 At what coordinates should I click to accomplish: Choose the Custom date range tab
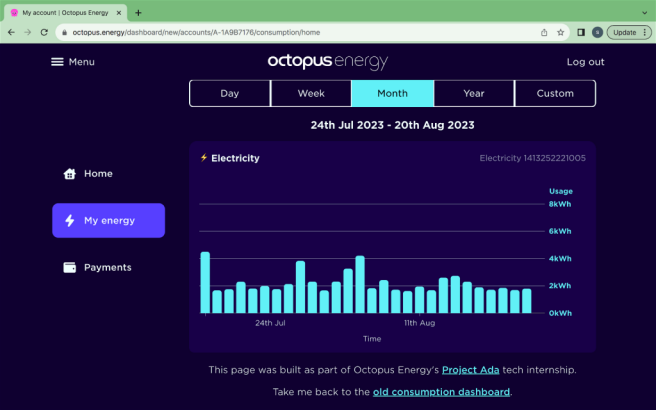pos(555,93)
